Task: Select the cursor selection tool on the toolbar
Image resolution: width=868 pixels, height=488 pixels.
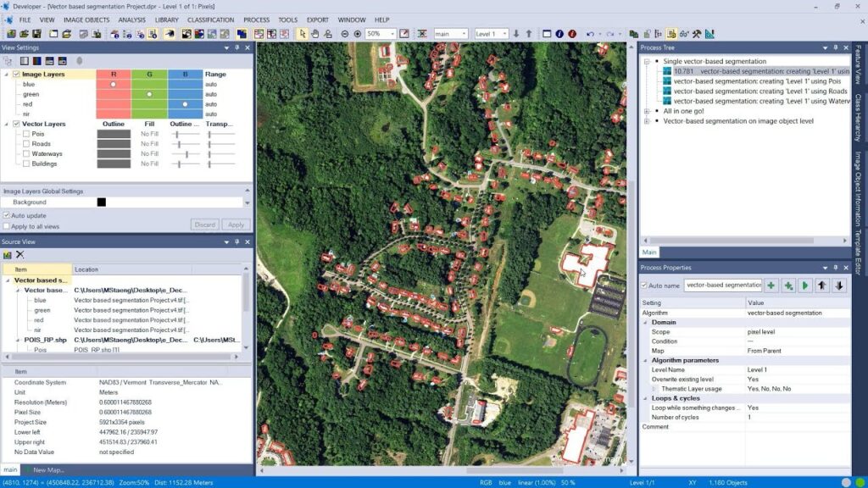Action: pos(301,32)
